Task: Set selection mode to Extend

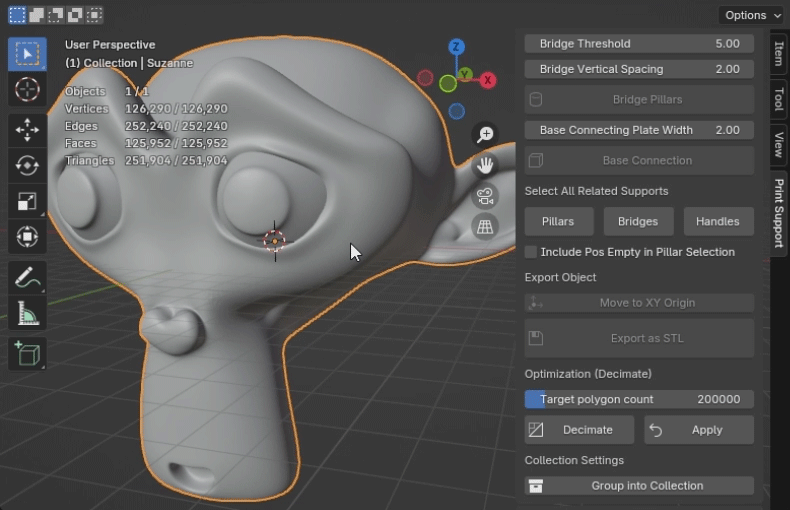Action: coord(36,15)
